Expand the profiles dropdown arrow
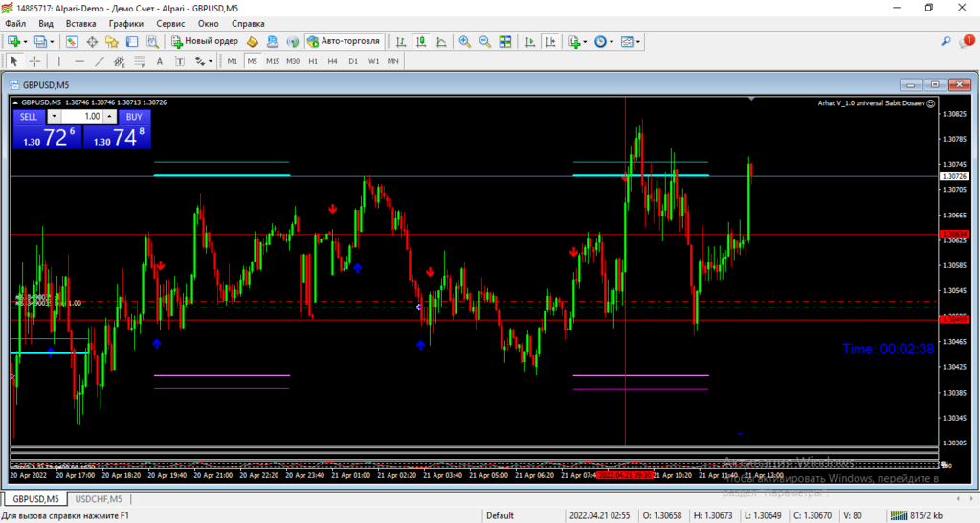 (x=52, y=42)
